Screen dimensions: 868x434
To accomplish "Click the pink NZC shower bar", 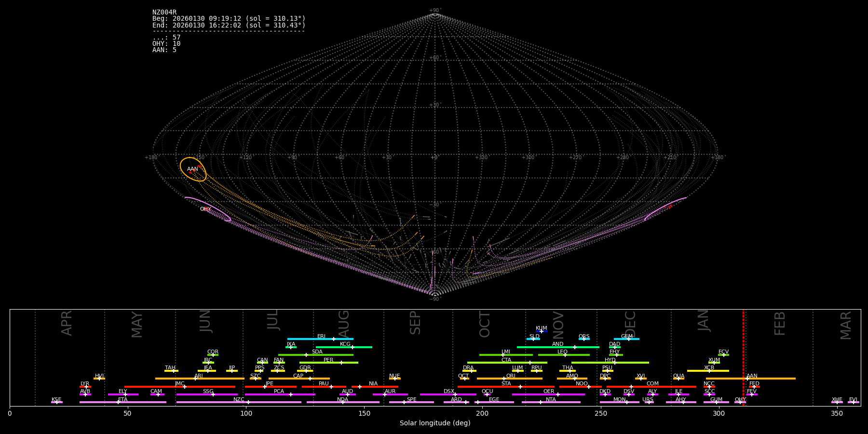I will (x=239, y=402).
